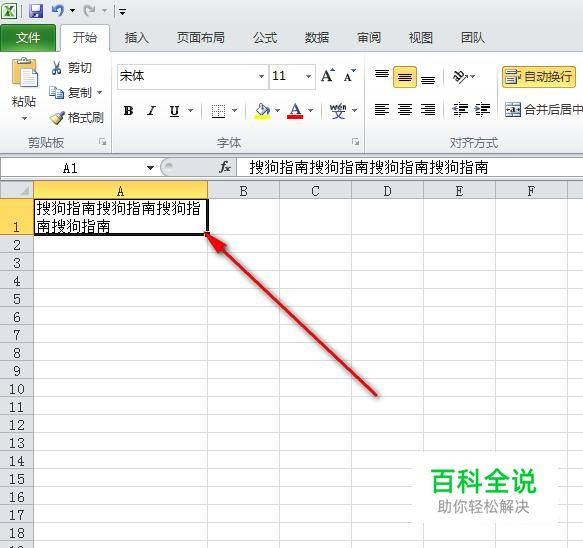Open the borders dropdown arrow
Screen dimensions: 583x548
coord(234,111)
